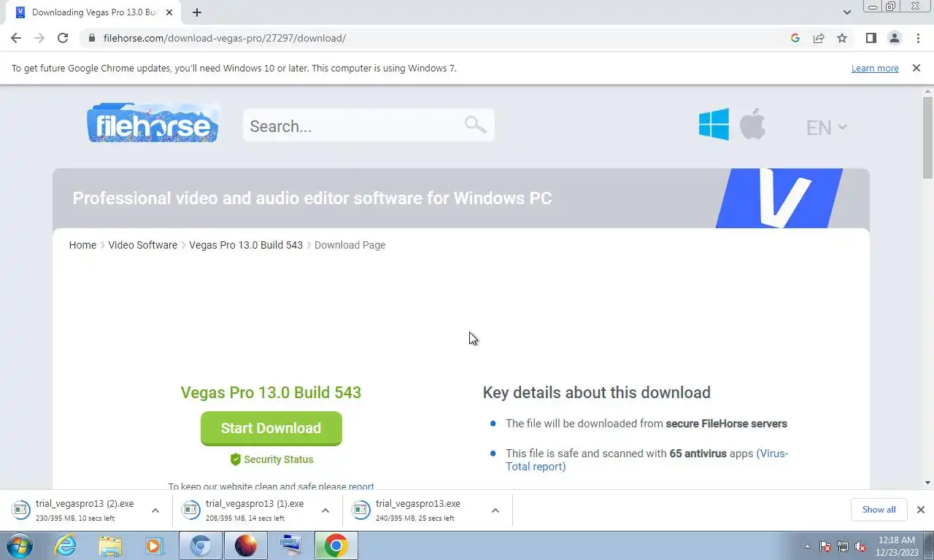
Task: Open Windows Media Player from taskbar
Action: (154, 545)
